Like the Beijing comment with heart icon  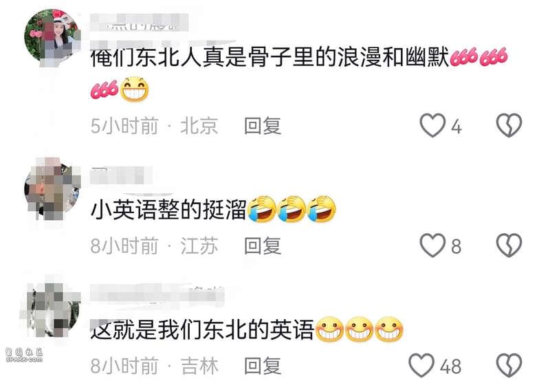432,125
